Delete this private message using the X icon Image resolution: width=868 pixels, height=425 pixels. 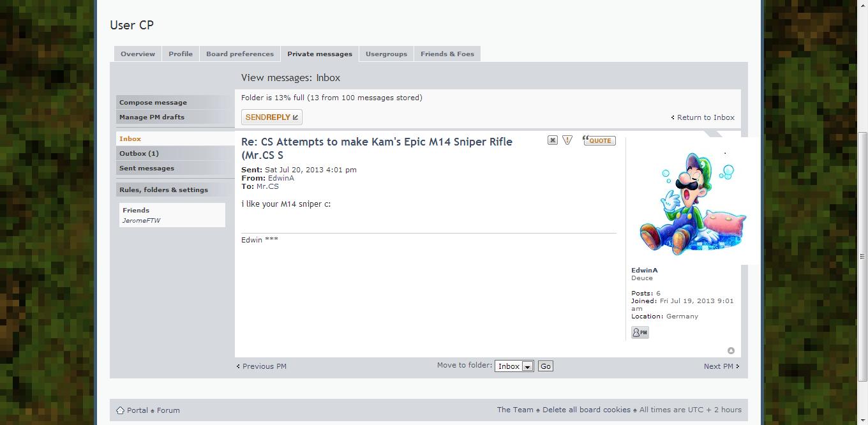click(x=552, y=140)
